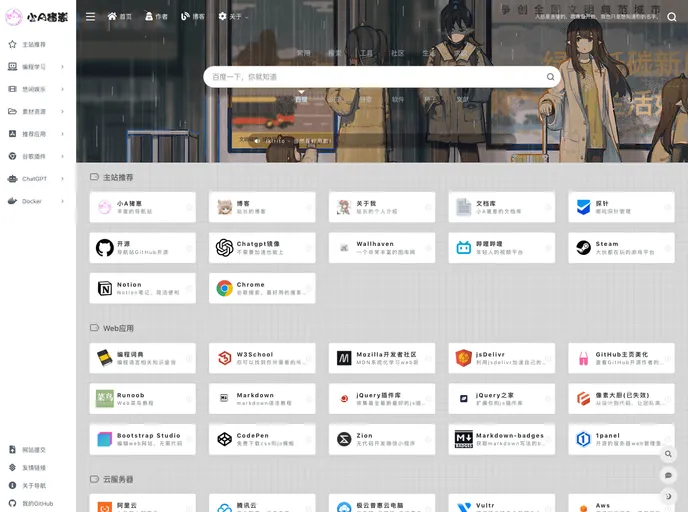Click the 像素大厨 orange icon

(x=583, y=398)
